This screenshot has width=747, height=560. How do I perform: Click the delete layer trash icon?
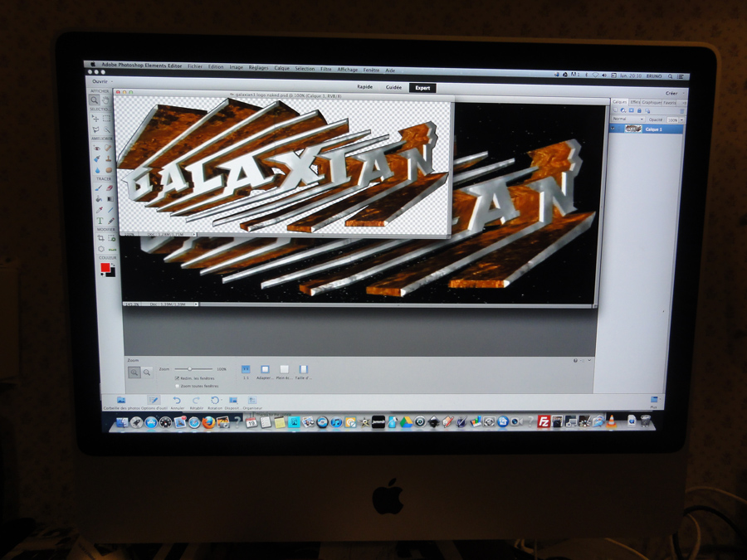pyautogui.click(x=681, y=111)
